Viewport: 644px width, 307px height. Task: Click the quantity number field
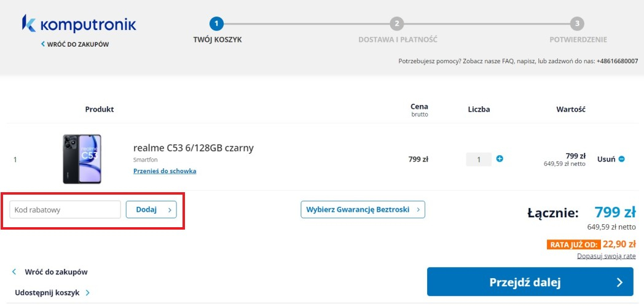(x=479, y=160)
